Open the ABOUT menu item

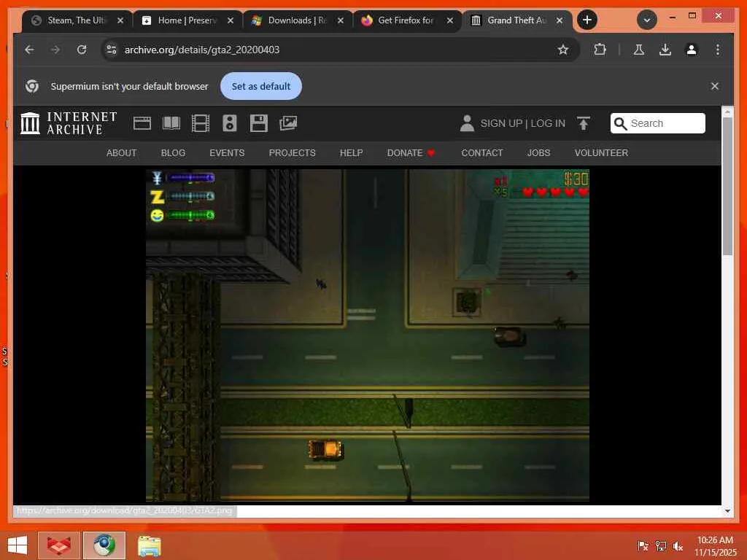point(122,153)
